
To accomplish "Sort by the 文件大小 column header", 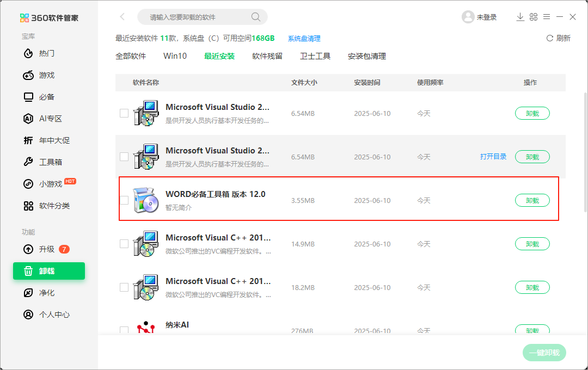I will (304, 83).
